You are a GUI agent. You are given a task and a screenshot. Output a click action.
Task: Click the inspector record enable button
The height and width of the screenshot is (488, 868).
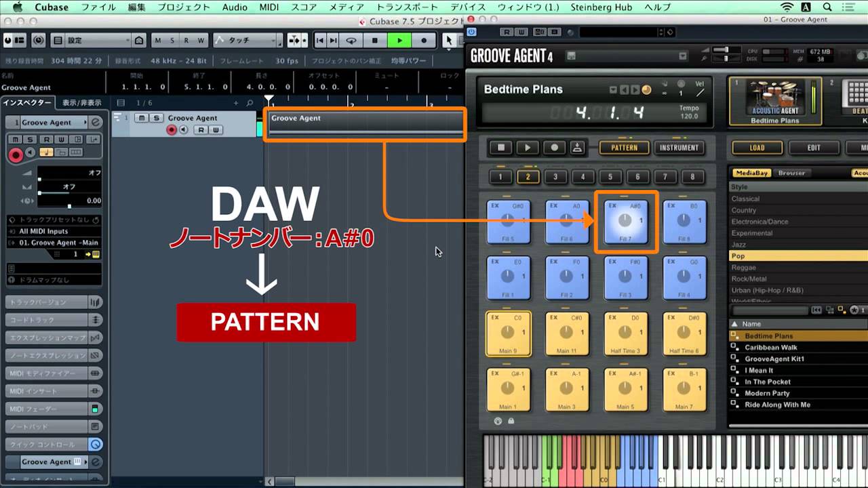(14, 155)
